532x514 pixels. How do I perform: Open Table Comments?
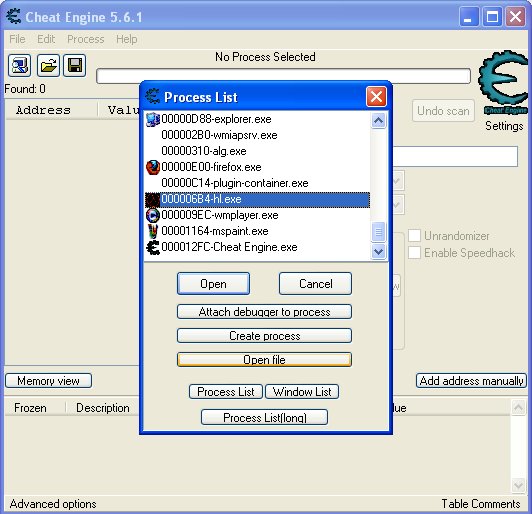coord(481,504)
